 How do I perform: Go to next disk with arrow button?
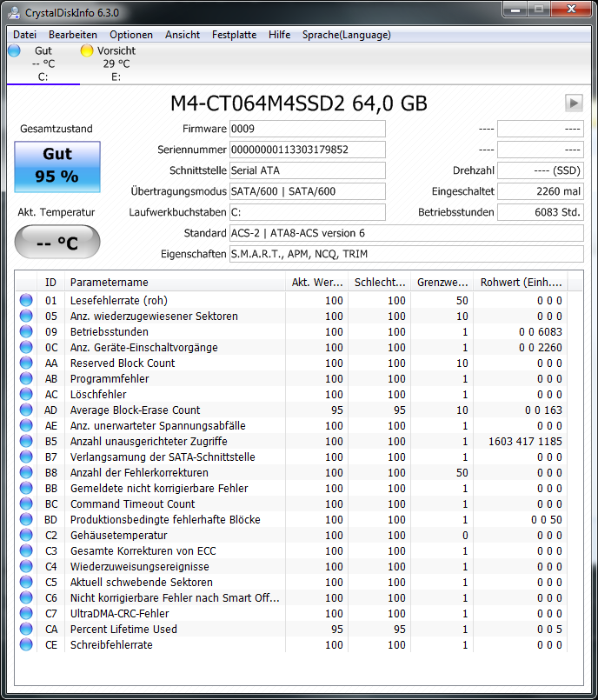[574, 103]
